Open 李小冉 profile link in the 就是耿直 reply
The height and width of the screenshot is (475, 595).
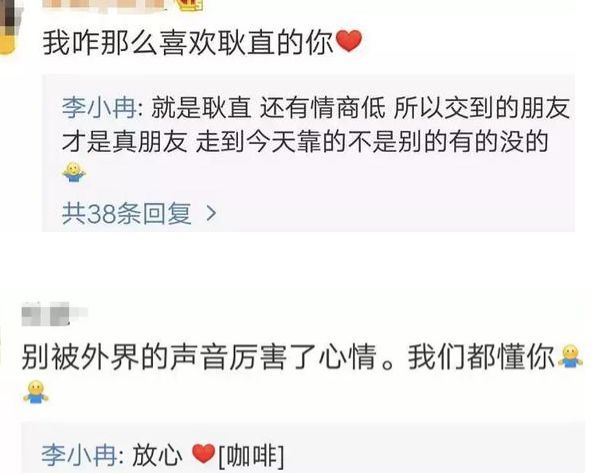(x=99, y=108)
